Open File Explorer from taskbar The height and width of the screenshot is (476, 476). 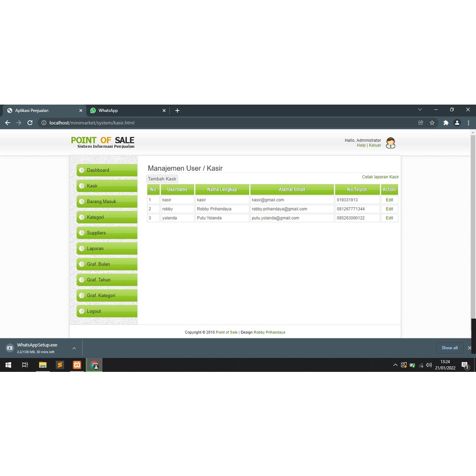pos(42,365)
